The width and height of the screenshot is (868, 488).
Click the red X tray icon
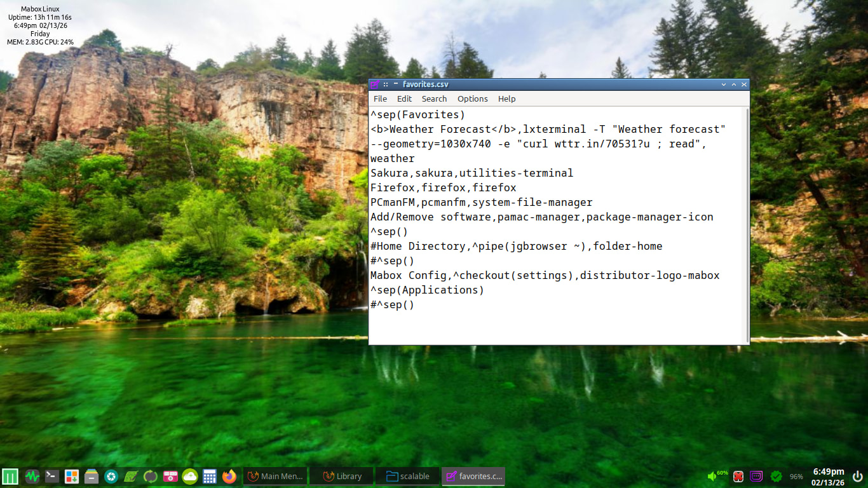[738, 476]
